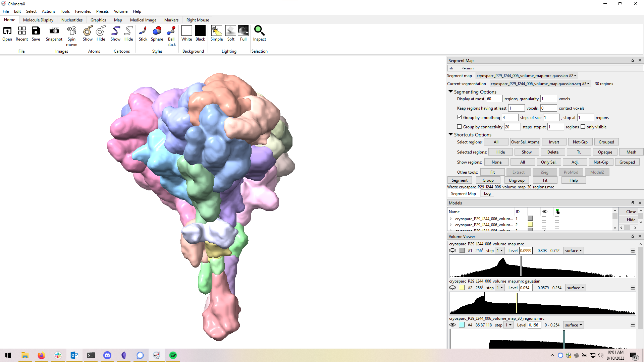Open the Segment map dropdown
Image resolution: width=644 pixels, height=362 pixels.
click(x=527, y=76)
